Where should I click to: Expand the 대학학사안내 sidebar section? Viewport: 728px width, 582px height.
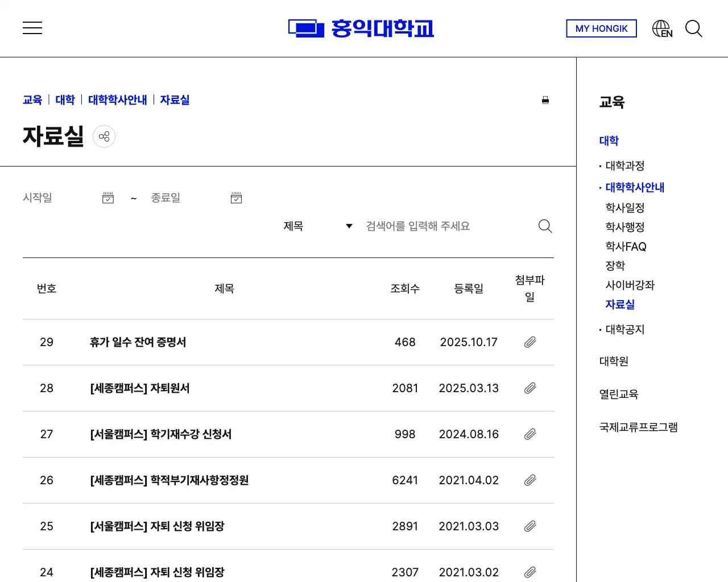click(634, 187)
